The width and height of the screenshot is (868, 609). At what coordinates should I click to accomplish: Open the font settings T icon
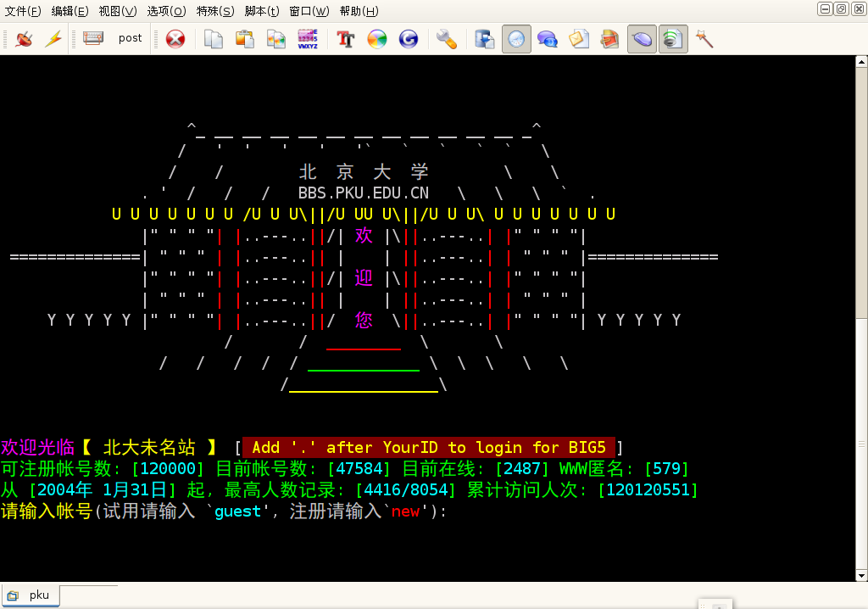[x=346, y=39]
